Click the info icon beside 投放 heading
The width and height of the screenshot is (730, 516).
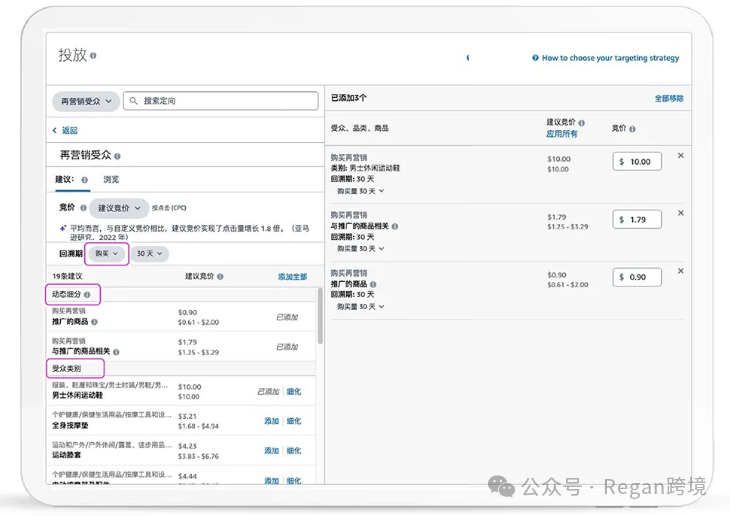(x=94, y=56)
